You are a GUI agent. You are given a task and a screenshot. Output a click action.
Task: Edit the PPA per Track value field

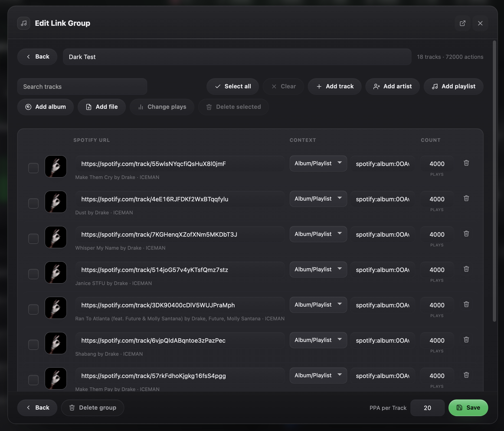(427, 408)
